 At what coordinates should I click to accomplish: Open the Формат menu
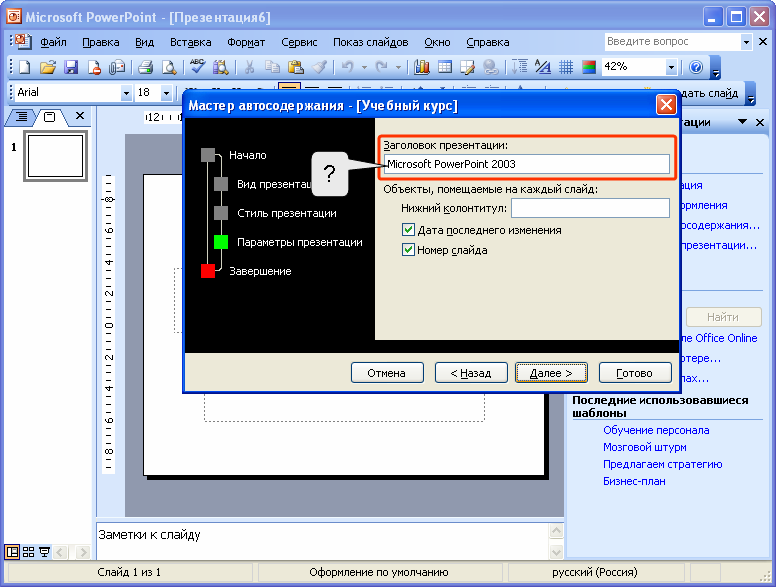tap(246, 43)
